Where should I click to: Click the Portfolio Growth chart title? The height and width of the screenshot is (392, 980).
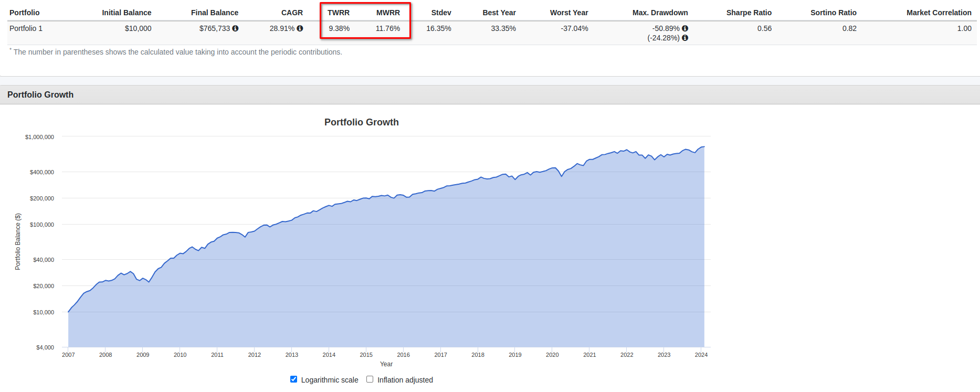[361, 122]
